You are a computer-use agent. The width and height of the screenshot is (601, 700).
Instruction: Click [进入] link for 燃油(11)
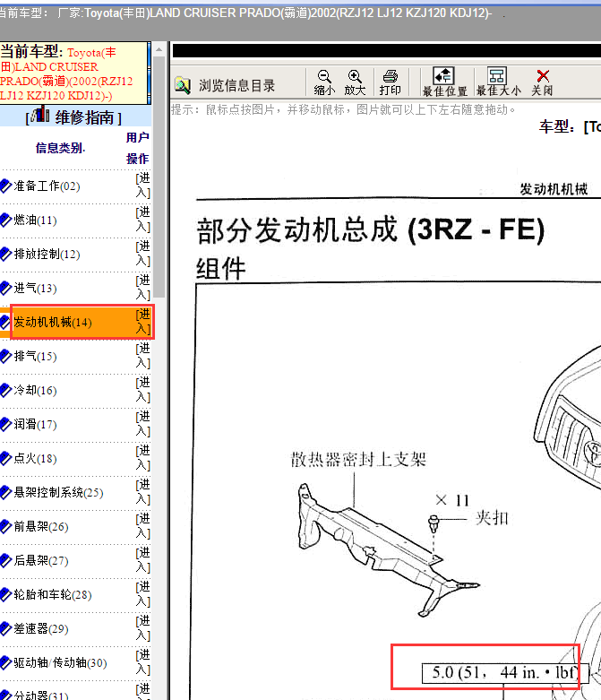click(x=142, y=220)
